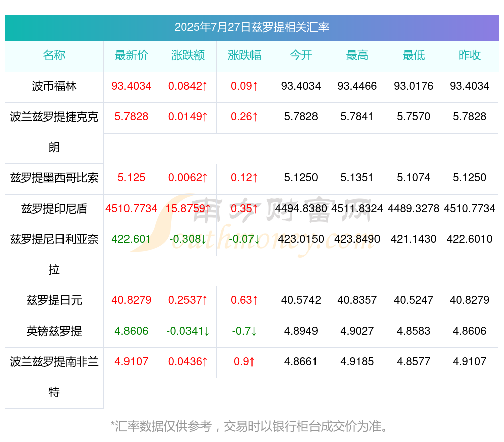Click the 最高 column header
This screenshot has height=442, width=504.
[x=357, y=55]
